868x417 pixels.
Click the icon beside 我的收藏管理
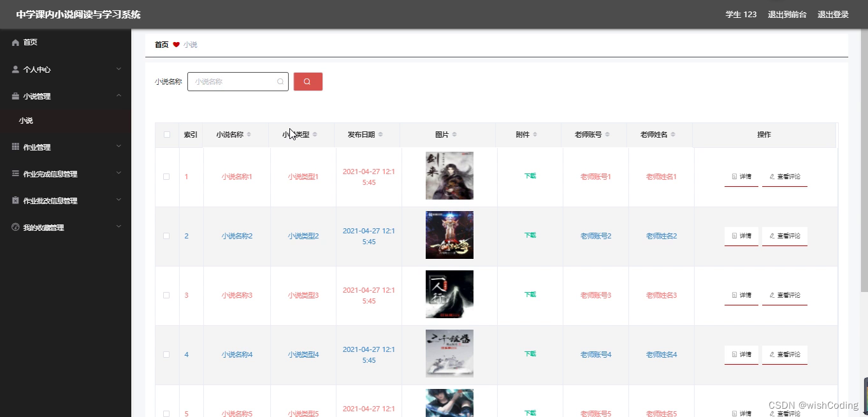(15, 227)
